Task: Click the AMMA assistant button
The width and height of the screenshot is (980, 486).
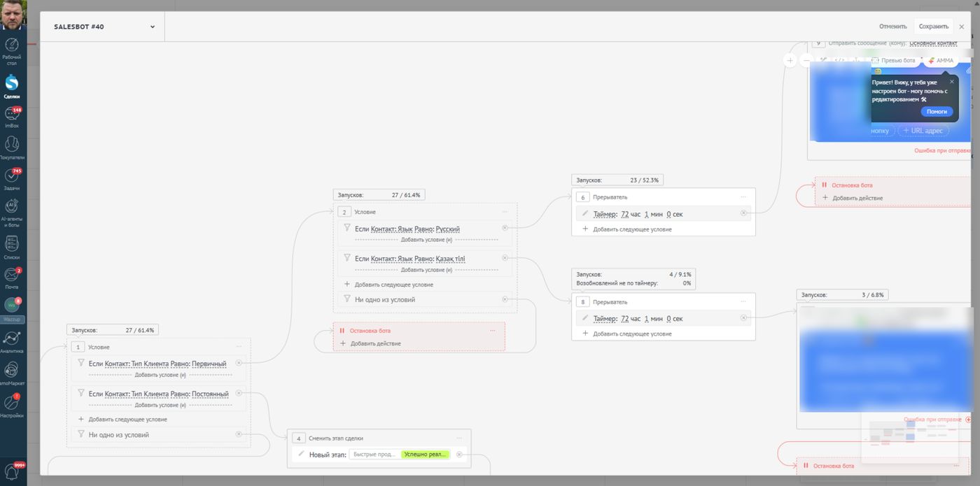Action: [940, 61]
